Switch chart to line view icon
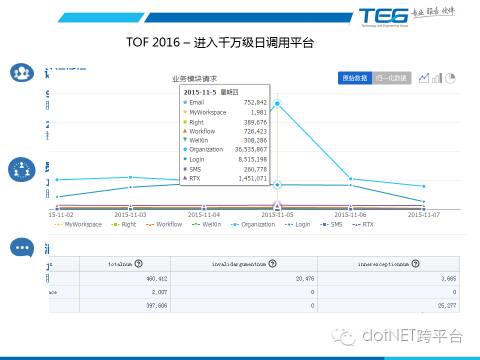480x360 pixels. [424, 78]
